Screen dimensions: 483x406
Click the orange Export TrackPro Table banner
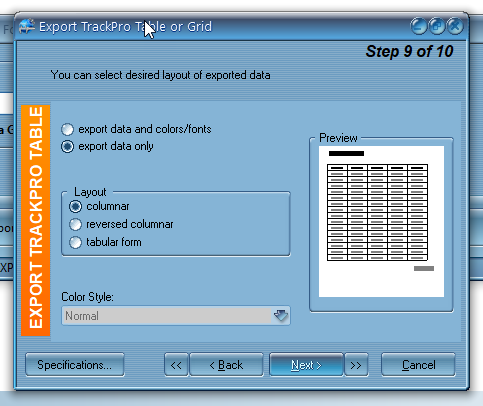click(x=36, y=220)
